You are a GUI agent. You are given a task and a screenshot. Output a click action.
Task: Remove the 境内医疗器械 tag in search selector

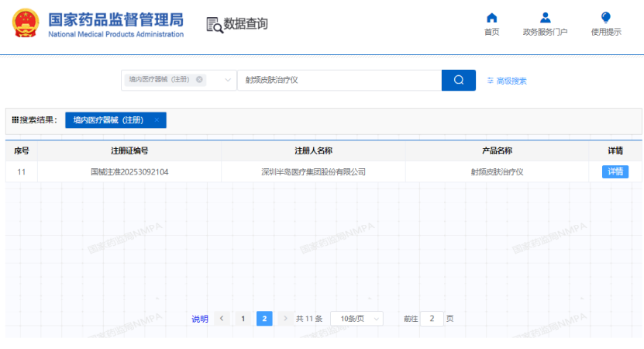pyautogui.click(x=199, y=79)
